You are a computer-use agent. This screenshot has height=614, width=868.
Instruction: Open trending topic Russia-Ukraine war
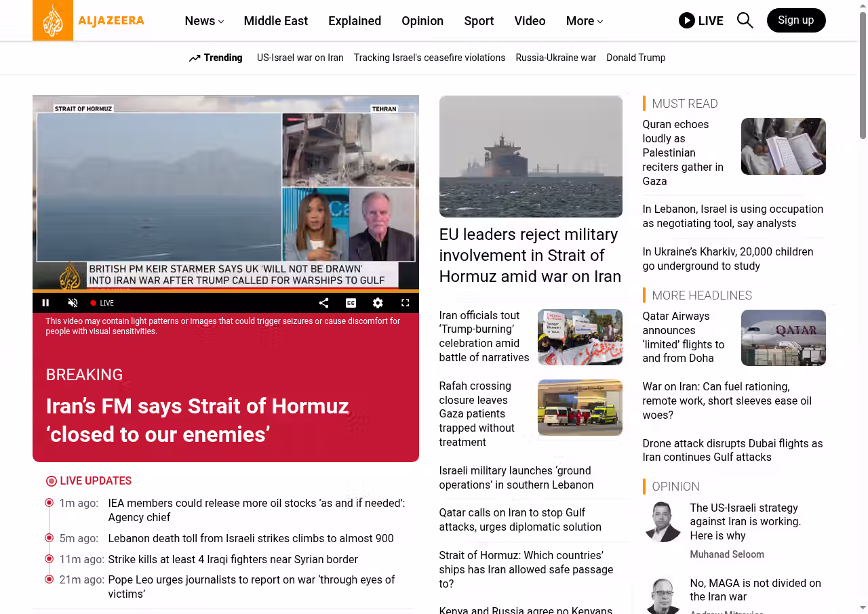[x=555, y=58]
